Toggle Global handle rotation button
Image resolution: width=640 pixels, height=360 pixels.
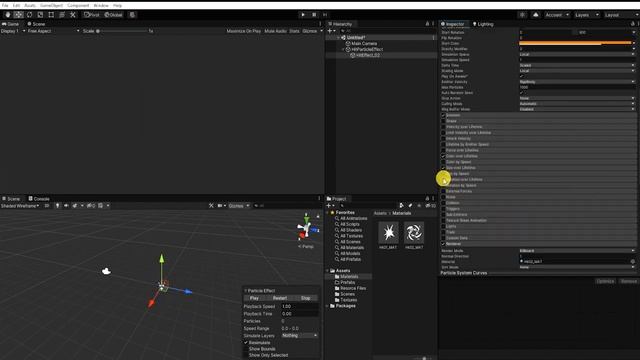(113, 15)
